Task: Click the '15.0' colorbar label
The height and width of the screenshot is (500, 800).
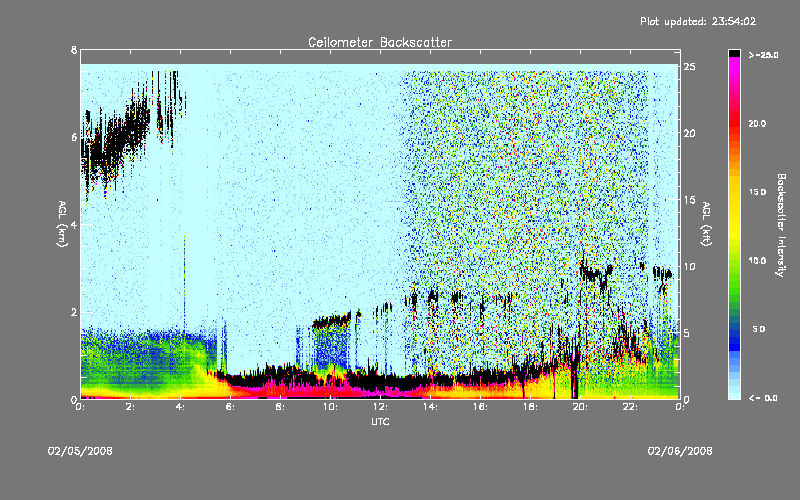Action: coord(757,192)
